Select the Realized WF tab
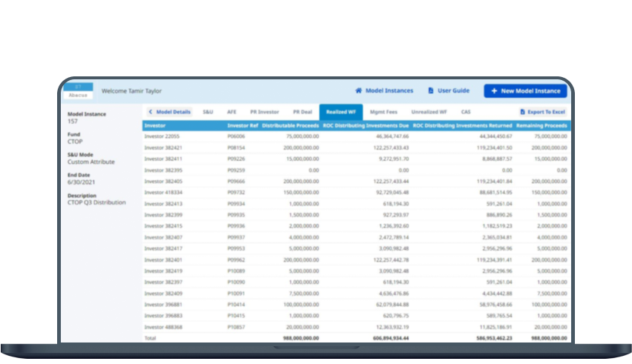632x364 pixels. point(341,112)
